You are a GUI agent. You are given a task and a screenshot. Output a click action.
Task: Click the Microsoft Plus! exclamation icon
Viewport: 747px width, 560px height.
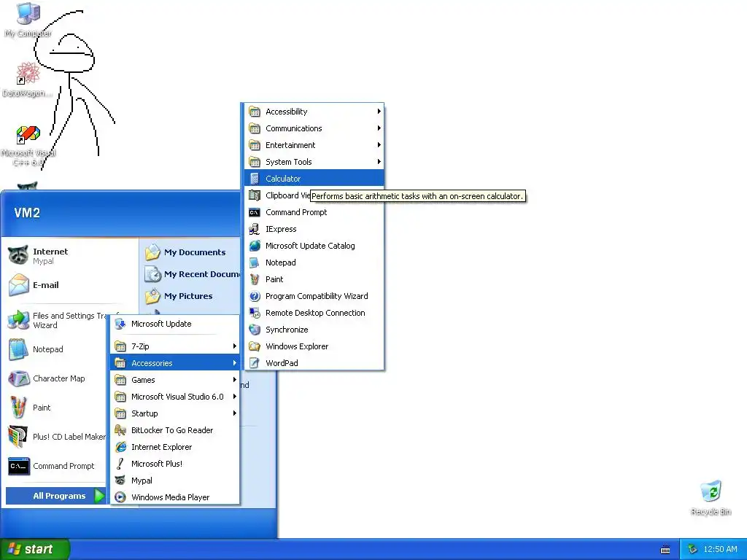click(x=120, y=463)
